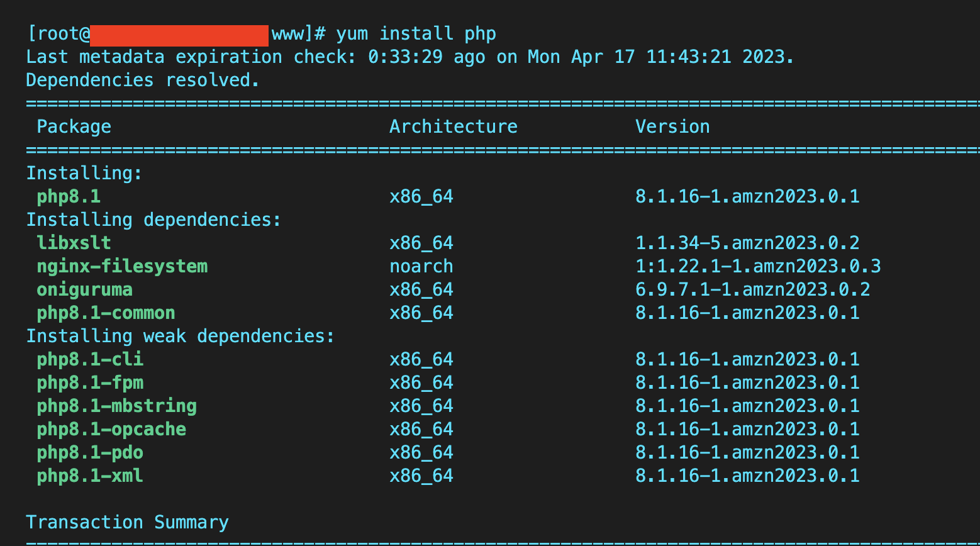Click the 'Transaction Summary' heading
This screenshot has height=546, width=980.
tap(127, 522)
